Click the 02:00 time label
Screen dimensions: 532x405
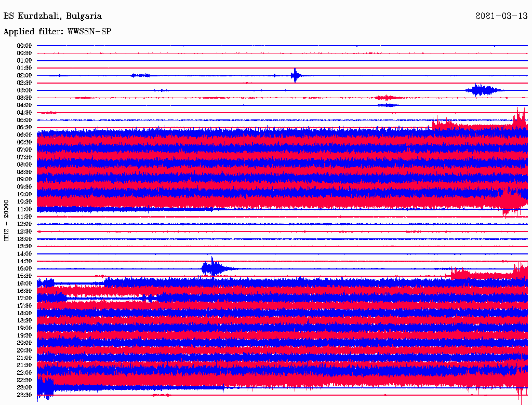(x=24, y=75)
